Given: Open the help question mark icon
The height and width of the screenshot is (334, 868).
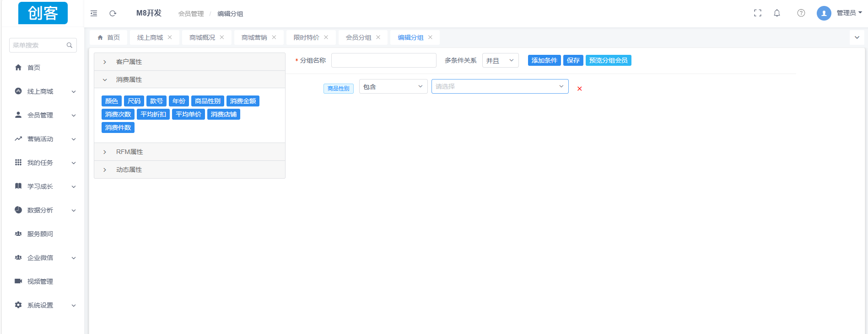Looking at the screenshot, I should click(x=801, y=13).
